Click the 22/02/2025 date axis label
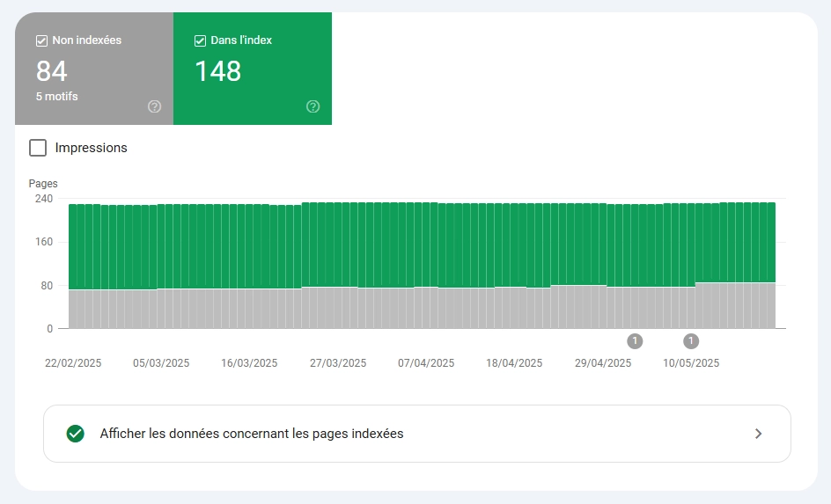 (73, 363)
